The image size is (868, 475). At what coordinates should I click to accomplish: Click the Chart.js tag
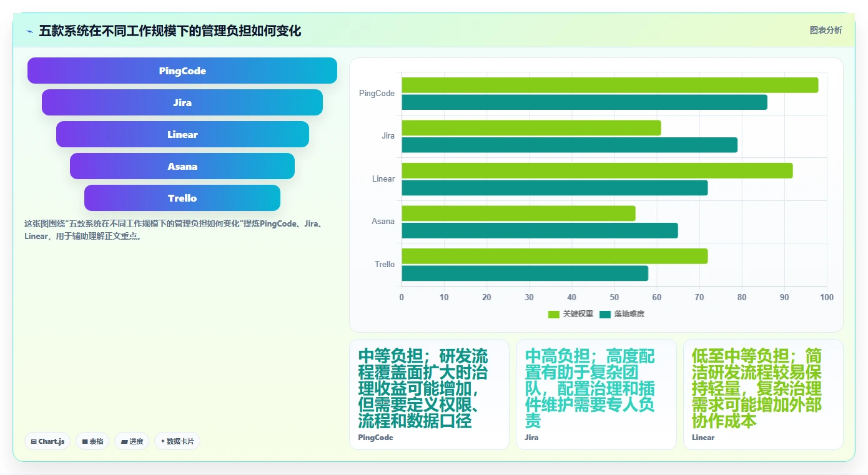48,441
